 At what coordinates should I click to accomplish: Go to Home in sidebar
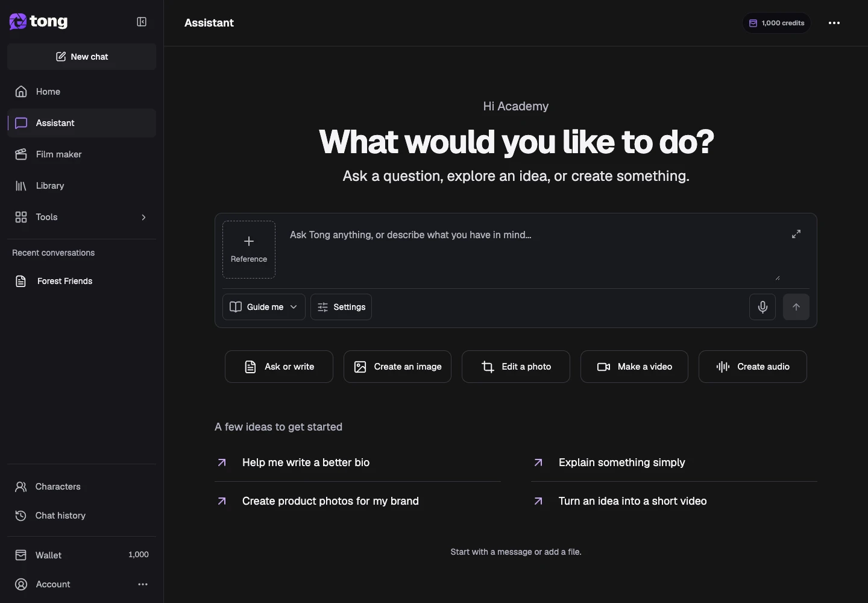[x=82, y=92]
